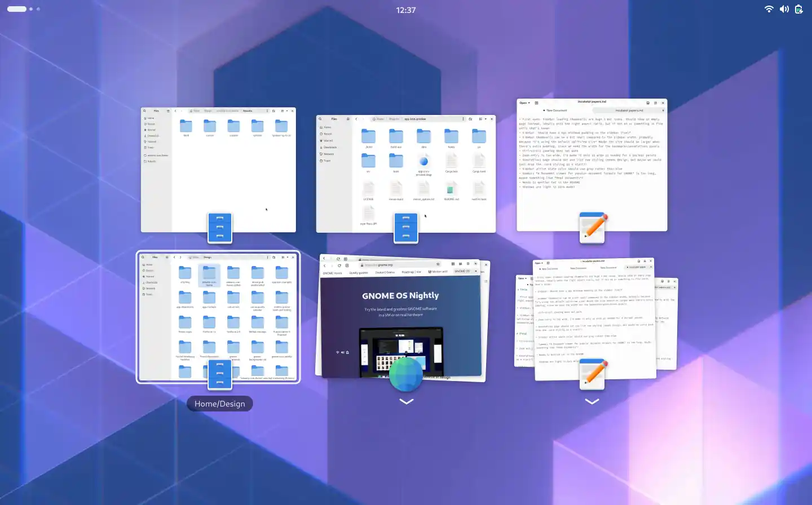Click the Files icon under the Adwaita window
This screenshot has width=812, height=505.
point(220,228)
